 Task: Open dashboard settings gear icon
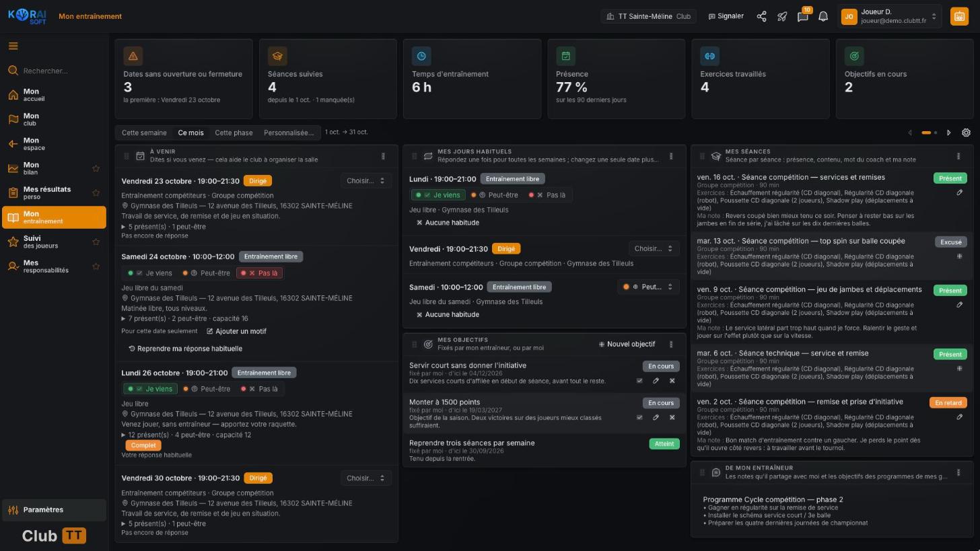[966, 133]
